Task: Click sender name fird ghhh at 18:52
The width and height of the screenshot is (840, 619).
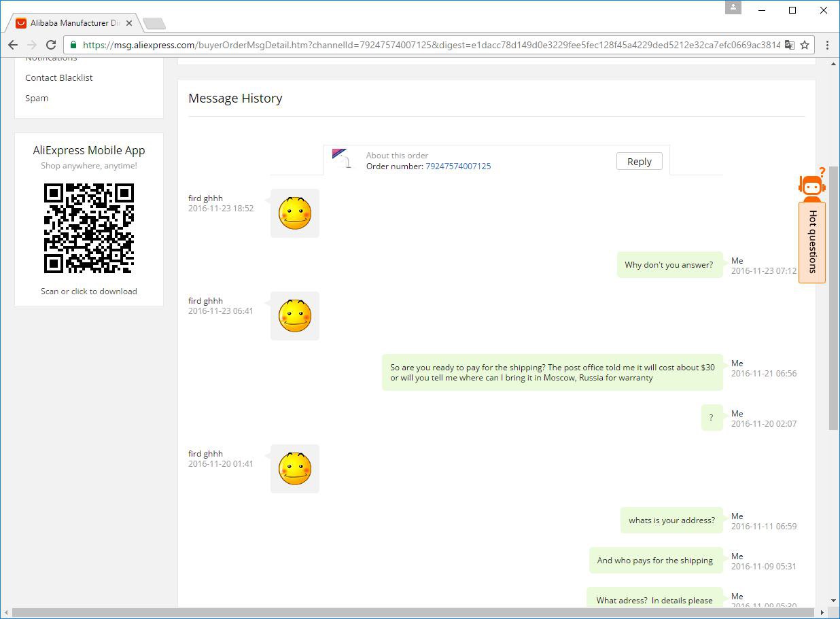Action: click(205, 198)
